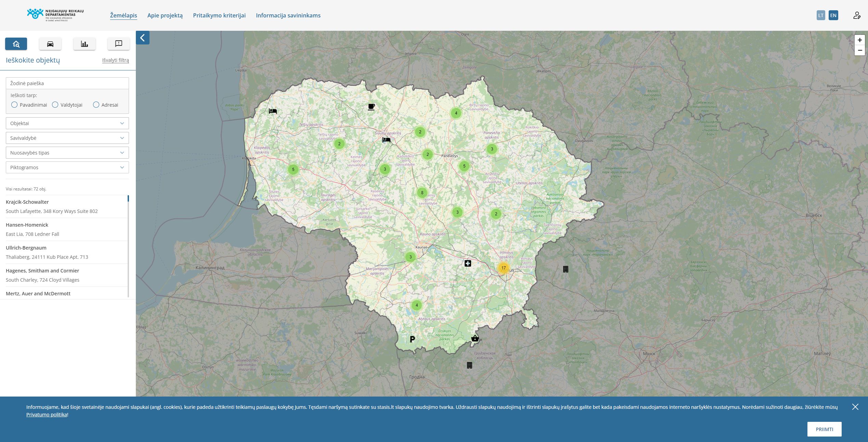Screen dimensions: 868x442
Task: Open the user profile icon
Action: [856, 15]
